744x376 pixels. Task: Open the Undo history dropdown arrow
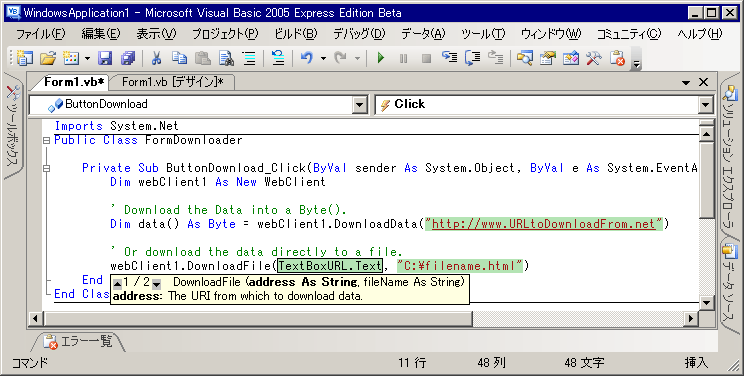pyautogui.click(x=323, y=58)
